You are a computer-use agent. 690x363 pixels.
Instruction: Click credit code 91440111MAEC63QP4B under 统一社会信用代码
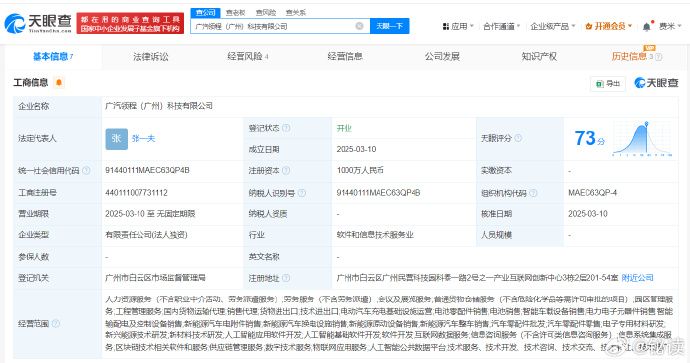(x=147, y=170)
